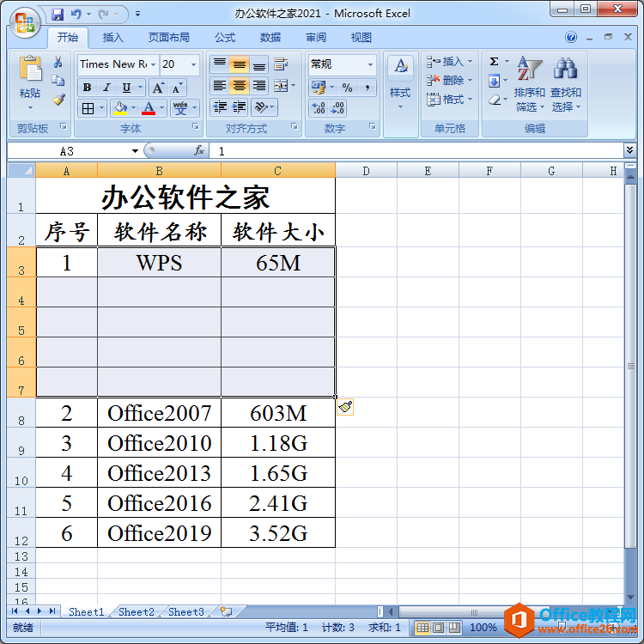644x644 pixels.
Task: Open the 数据 Data tab
Action: coord(270,38)
